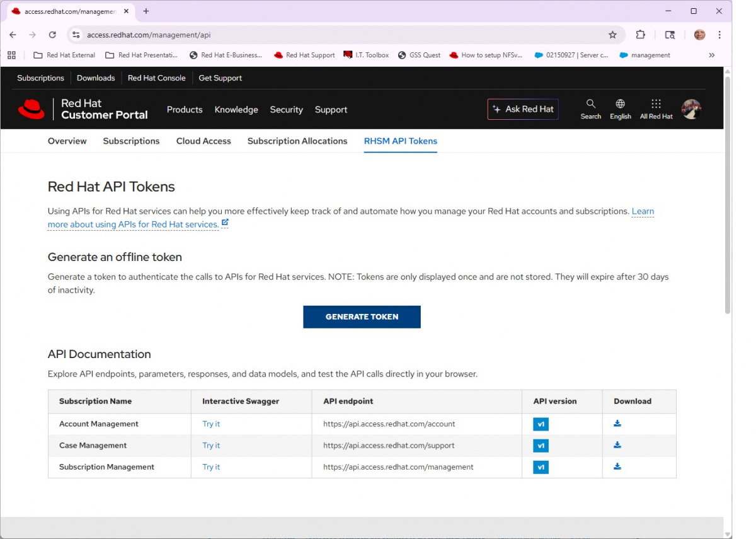This screenshot has height=539, width=756.
Task: Open Subscriptions in top black bar
Action: (40, 78)
